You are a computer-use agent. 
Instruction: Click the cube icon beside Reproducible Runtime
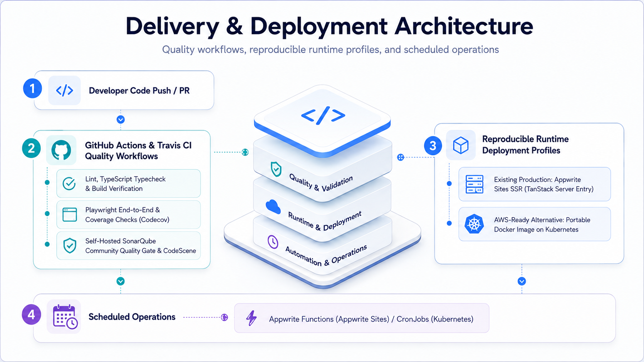[461, 145]
